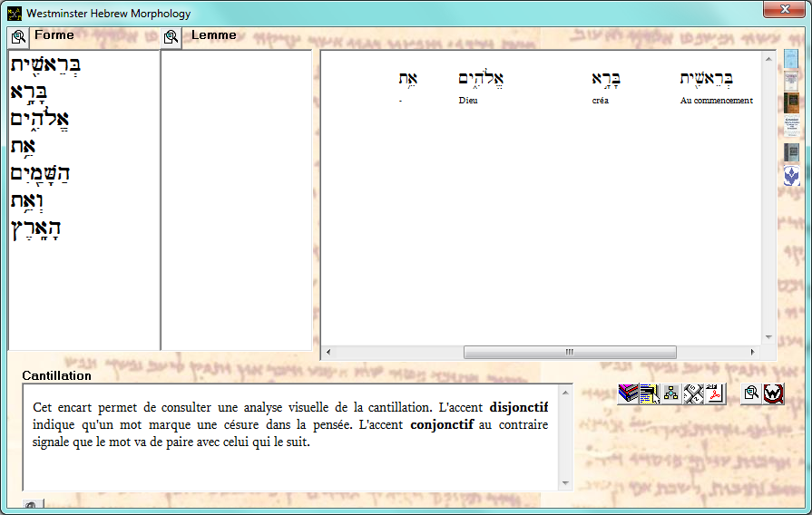Viewport: 812px width, 515px height.
Task: Select הָאָרֶץ in the Forme list
Action: click(x=35, y=228)
